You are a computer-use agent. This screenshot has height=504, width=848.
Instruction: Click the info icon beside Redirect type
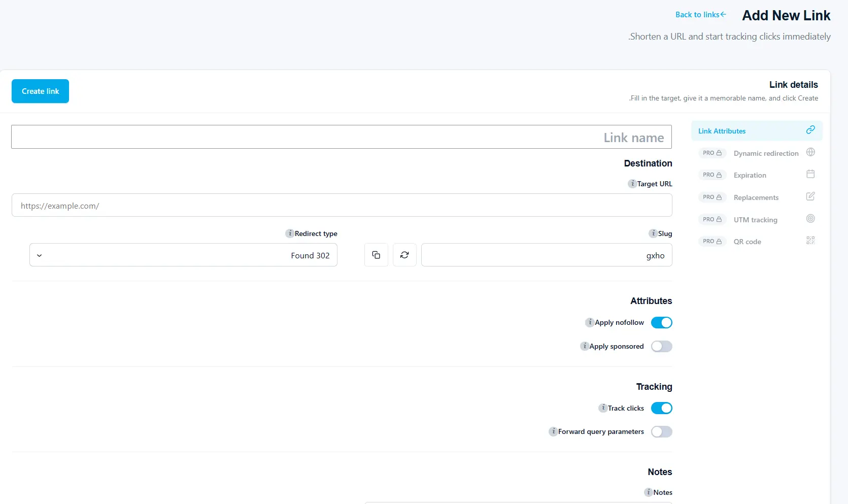tap(290, 233)
